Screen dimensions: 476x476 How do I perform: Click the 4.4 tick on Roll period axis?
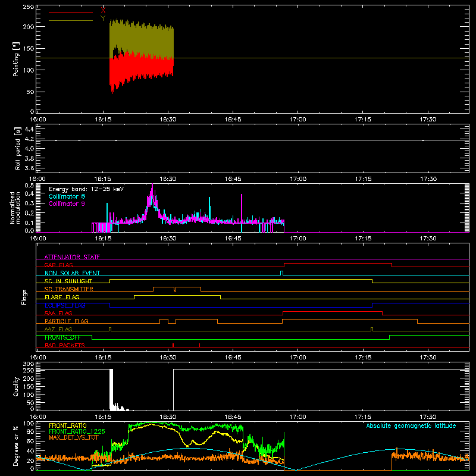(x=29, y=129)
